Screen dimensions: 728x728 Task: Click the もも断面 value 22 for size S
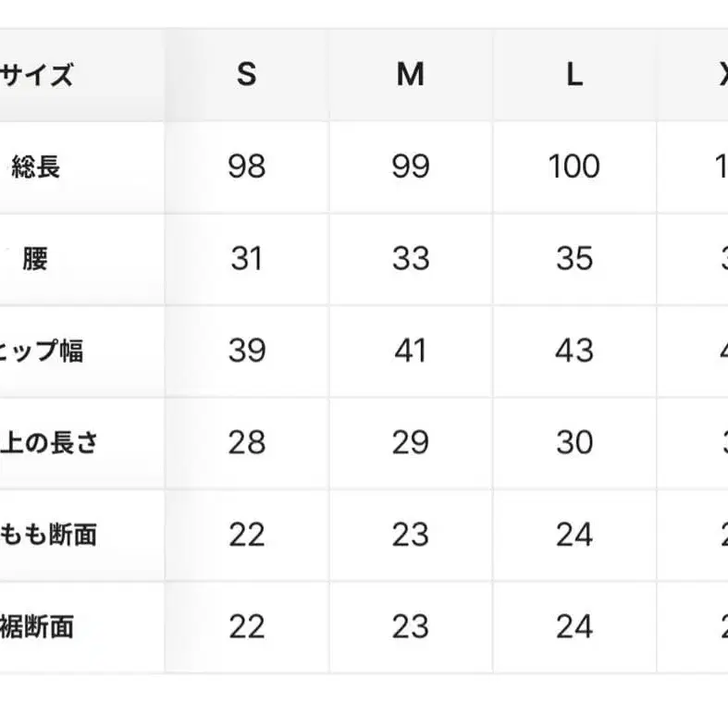pyautogui.click(x=246, y=535)
